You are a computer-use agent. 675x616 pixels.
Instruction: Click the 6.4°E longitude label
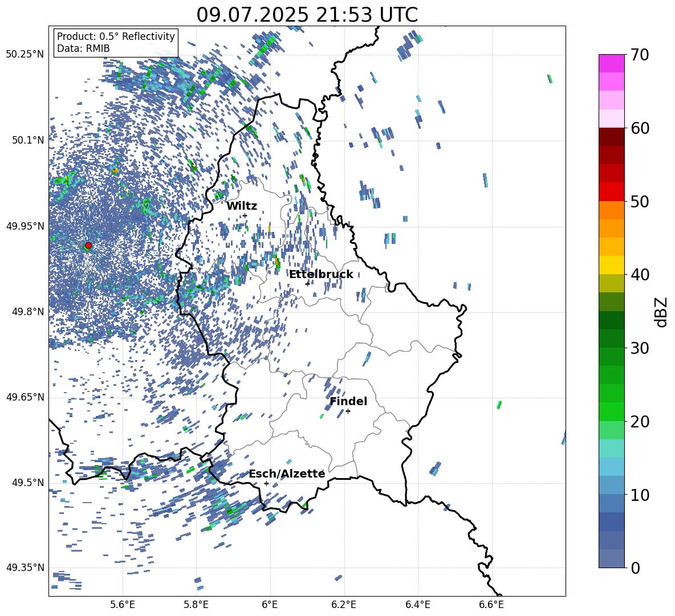tap(418, 605)
